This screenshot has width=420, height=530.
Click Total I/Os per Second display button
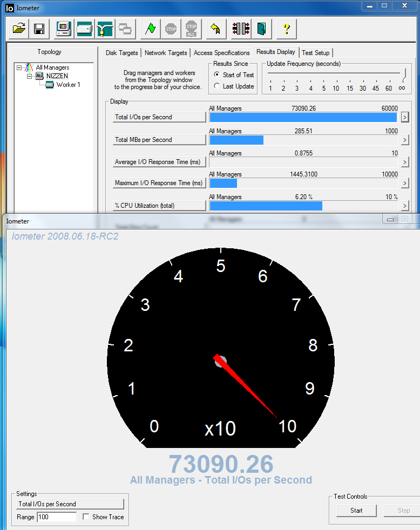point(159,117)
